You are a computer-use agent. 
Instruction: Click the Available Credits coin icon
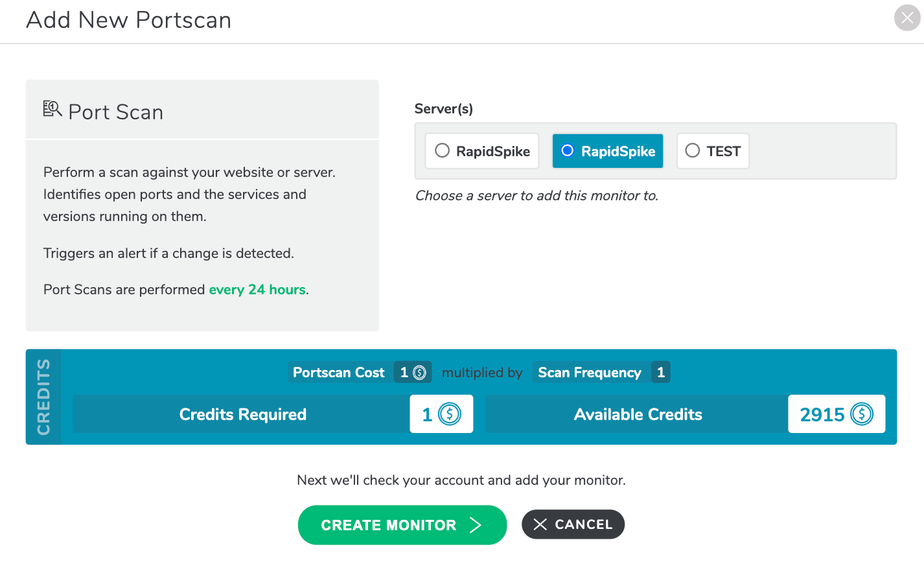click(x=862, y=414)
